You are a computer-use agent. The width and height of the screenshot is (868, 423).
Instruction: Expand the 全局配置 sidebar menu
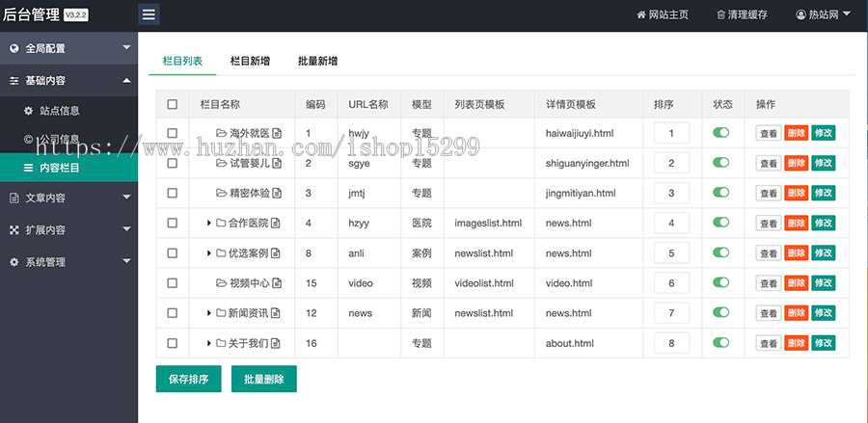click(x=68, y=48)
